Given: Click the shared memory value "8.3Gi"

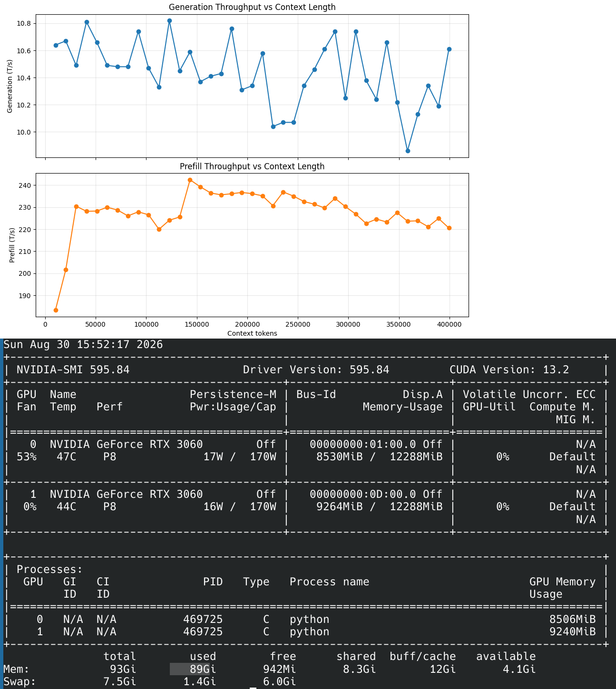Looking at the screenshot, I should click(x=360, y=670).
